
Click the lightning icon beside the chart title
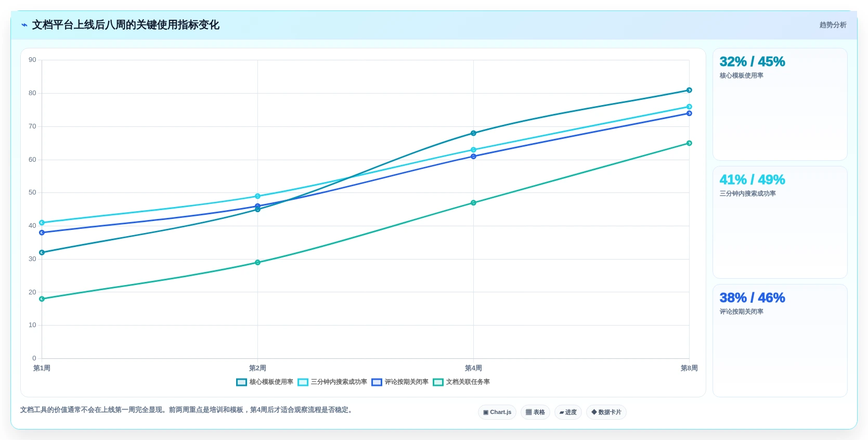(24, 25)
